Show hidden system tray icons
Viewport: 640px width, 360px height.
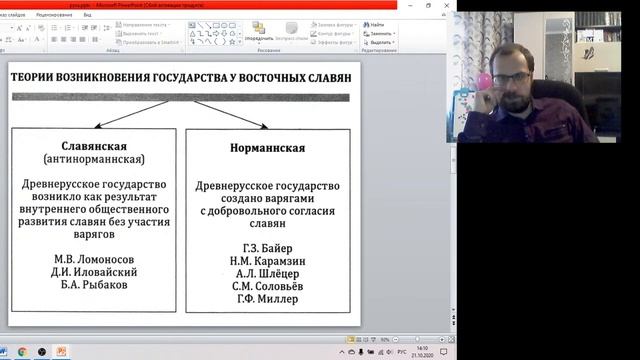point(342,352)
